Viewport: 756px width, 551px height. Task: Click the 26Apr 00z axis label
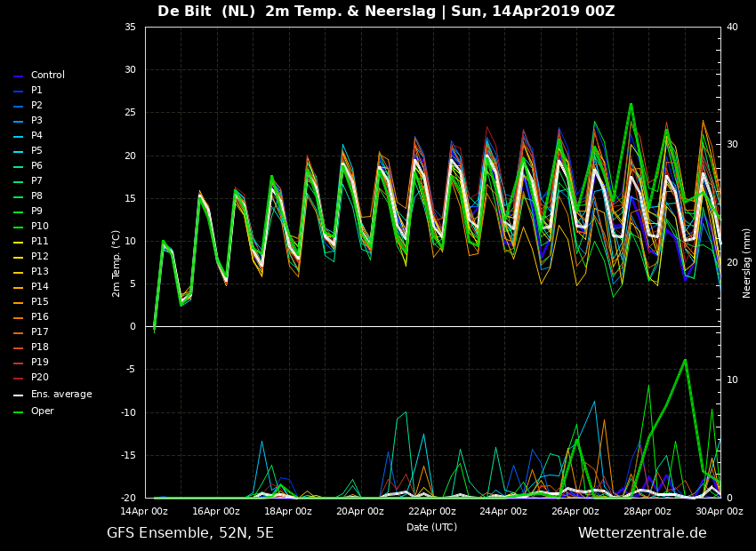pos(575,512)
